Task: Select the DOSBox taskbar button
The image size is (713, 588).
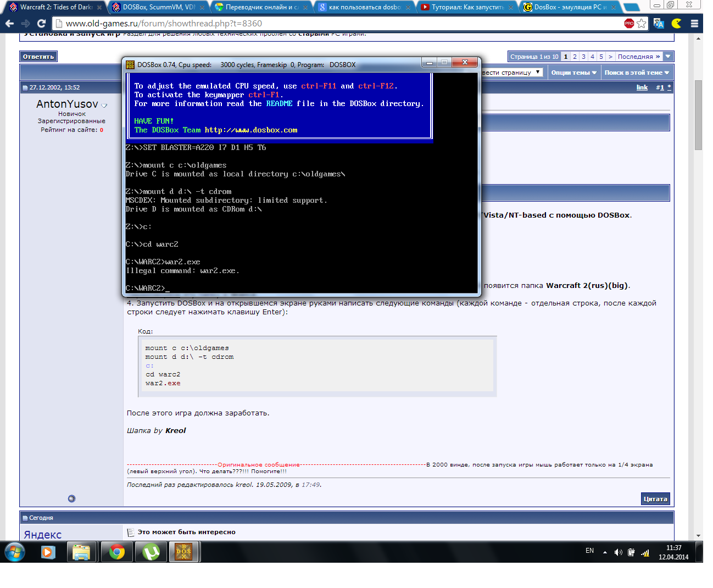Action: point(183,552)
